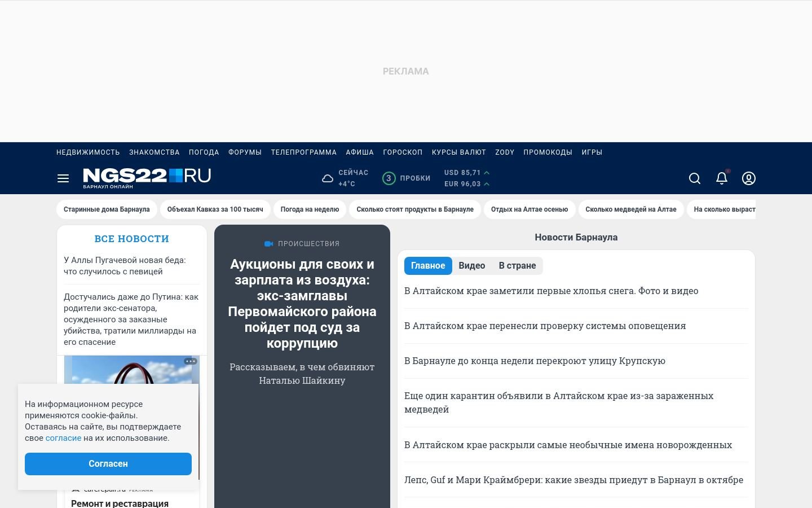Open Погода in top menu
Viewport: 812px width, 508px height.
(204, 152)
